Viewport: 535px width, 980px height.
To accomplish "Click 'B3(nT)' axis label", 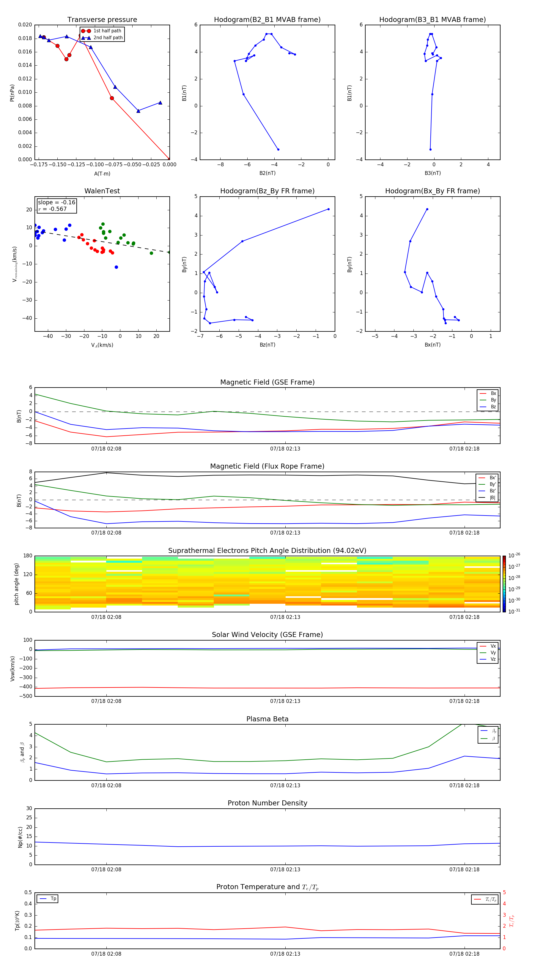I will click(432, 173).
